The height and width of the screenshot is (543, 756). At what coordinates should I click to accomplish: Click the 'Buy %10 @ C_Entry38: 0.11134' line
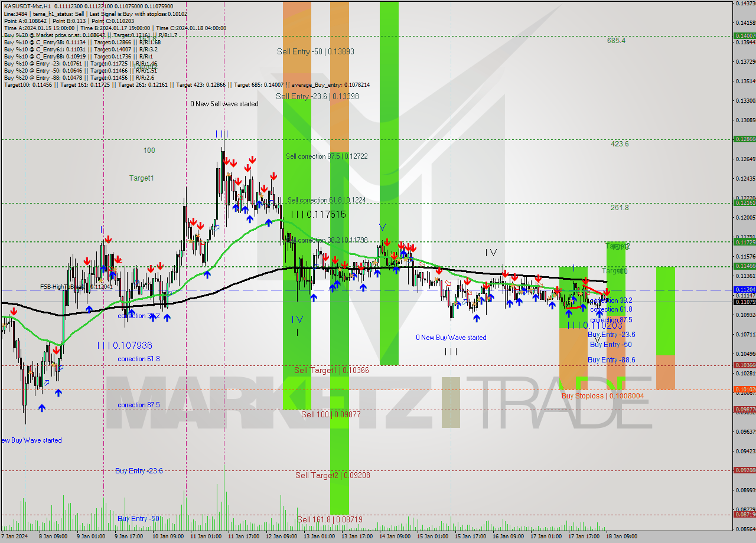pos(82,42)
